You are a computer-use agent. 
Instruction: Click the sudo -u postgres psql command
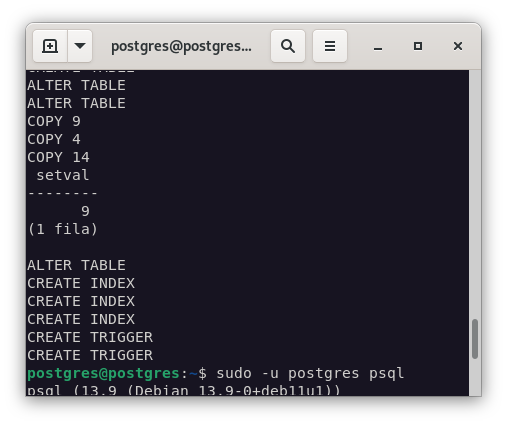point(310,373)
